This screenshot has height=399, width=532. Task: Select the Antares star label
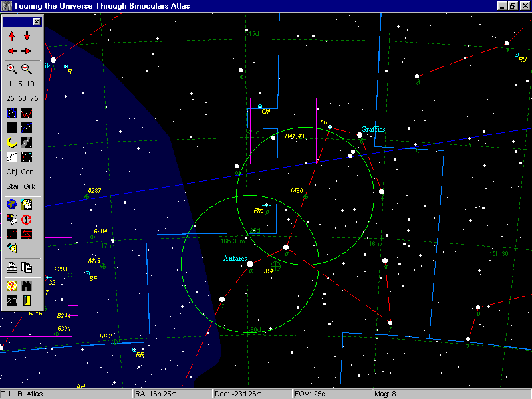235,259
